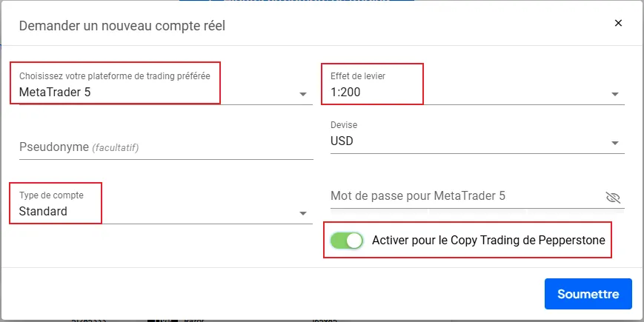This screenshot has width=644, height=322.
Task: Open account type dropdown arrow
Action: (x=302, y=213)
